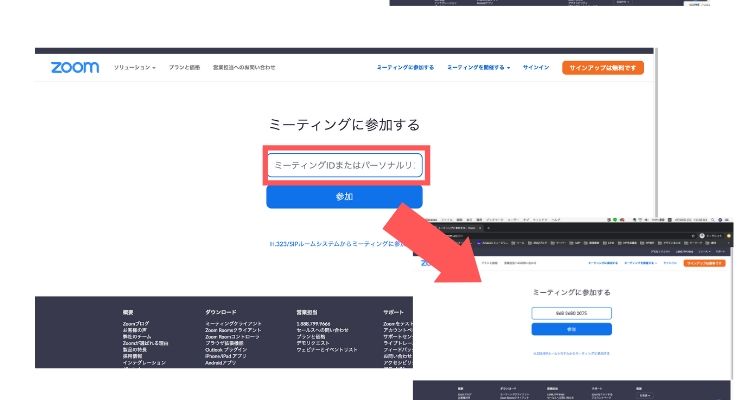
Task: Click the large page's vertical scrollbar
Action: (x=656, y=134)
